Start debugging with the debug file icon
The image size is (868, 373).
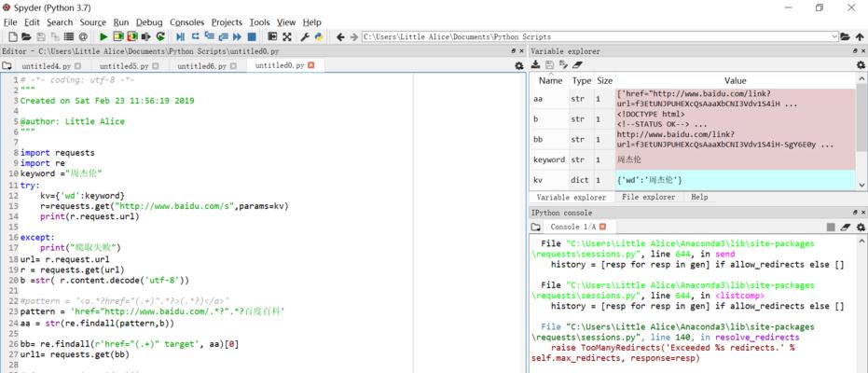181,37
